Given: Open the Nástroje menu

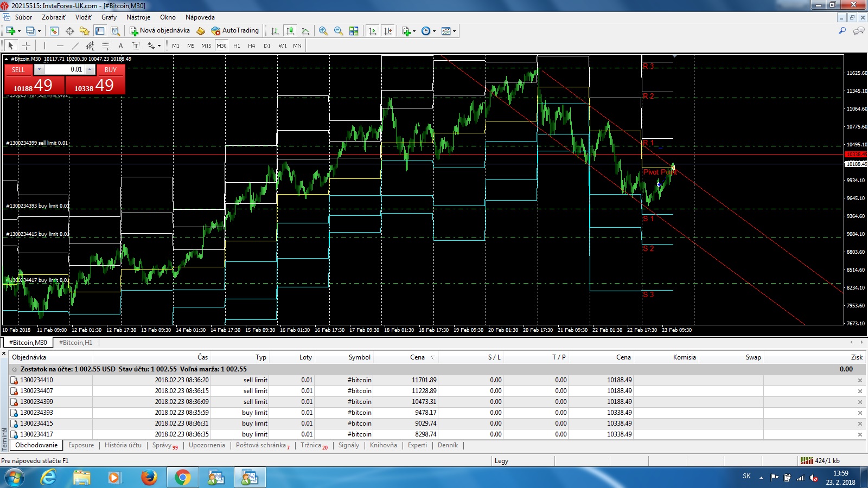Looking at the screenshot, I should point(138,17).
